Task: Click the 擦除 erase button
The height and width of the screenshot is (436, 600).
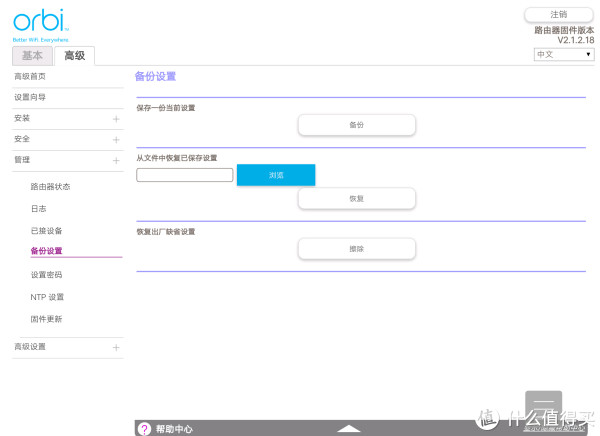Action: [356, 248]
